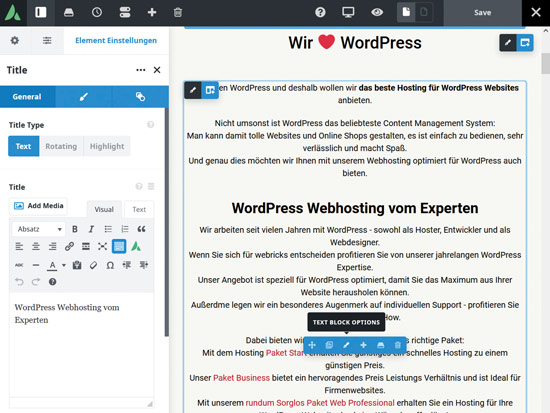Open the Absatz paragraph format dropdown
Viewport: 550px width, 413px height.
click(x=39, y=229)
